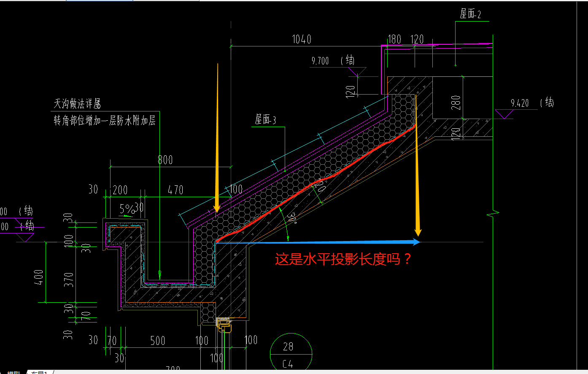588x374 pixels.
Task: Switch to the 模型 model tab
Action: 13,372
